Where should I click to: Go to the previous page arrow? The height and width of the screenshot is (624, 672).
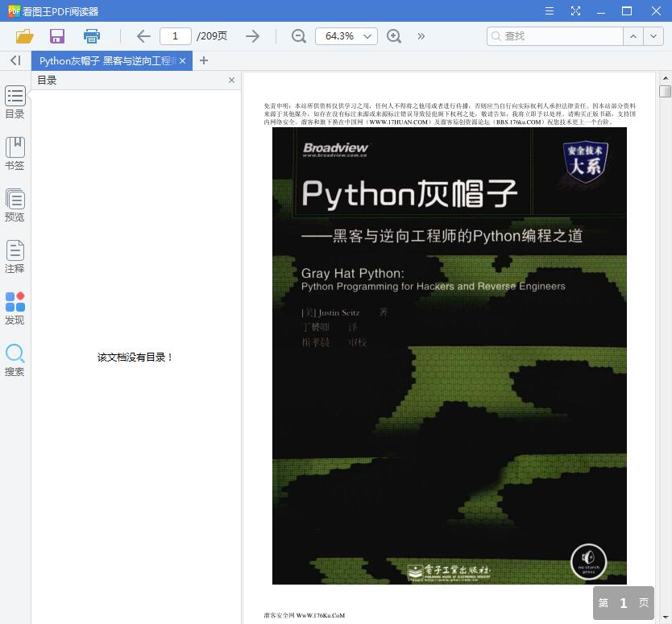[x=143, y=36]
